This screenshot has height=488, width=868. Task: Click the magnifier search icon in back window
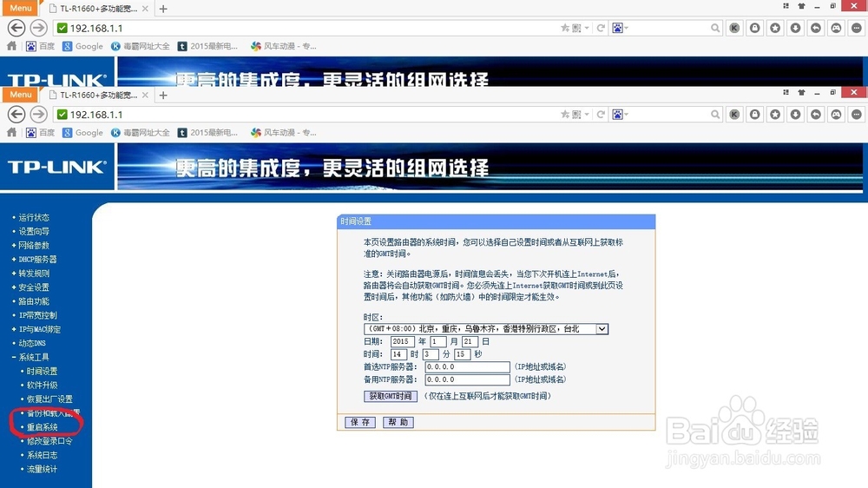(715, 28)
